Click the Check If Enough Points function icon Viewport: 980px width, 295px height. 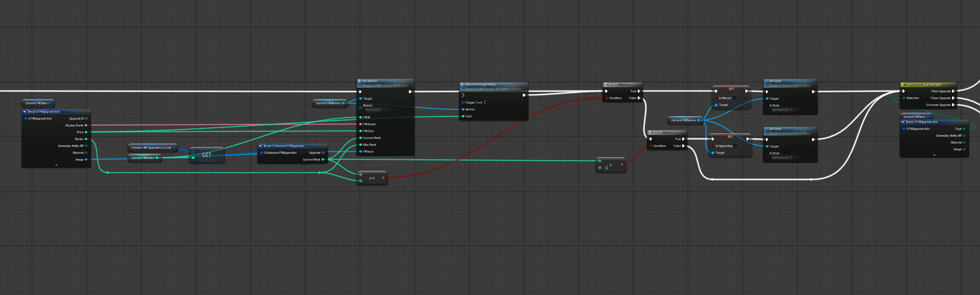[x=462, y=84]
